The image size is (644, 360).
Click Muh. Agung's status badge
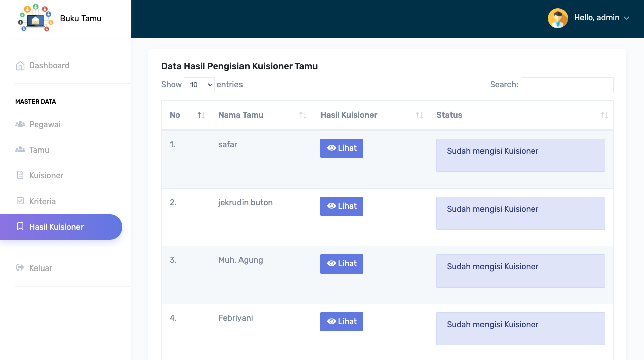[521, 271]
